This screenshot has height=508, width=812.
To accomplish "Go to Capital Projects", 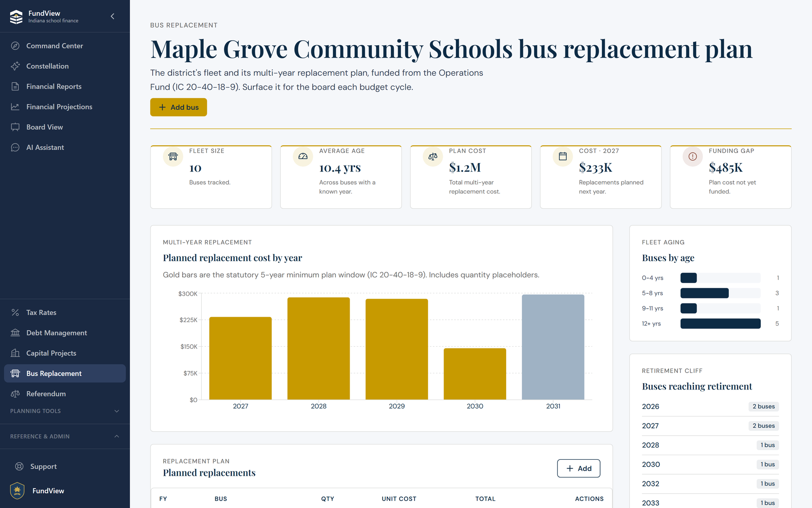I will (65, 353).
